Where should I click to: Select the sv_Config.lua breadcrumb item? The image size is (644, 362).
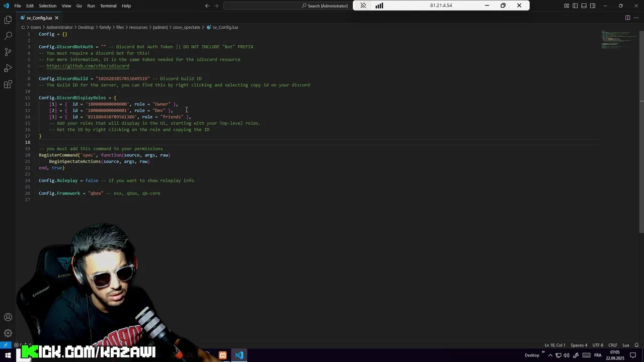pyautogui.click(x=222, y=27)
